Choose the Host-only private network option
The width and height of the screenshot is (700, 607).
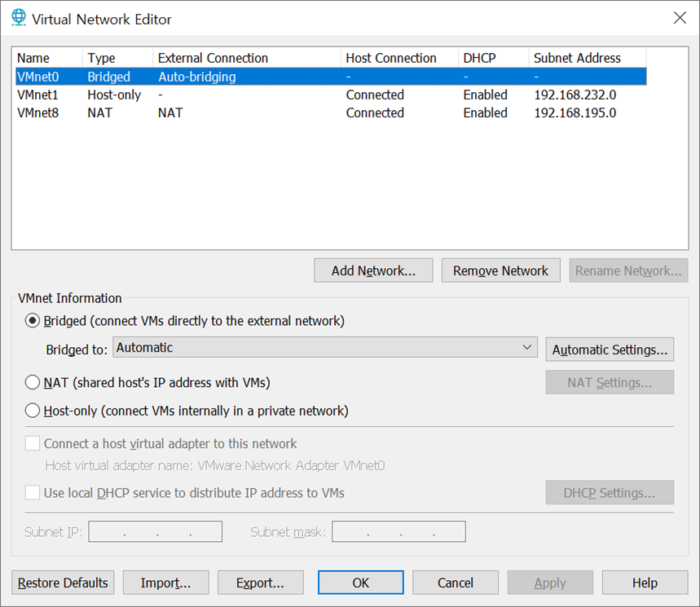(32, 411)
